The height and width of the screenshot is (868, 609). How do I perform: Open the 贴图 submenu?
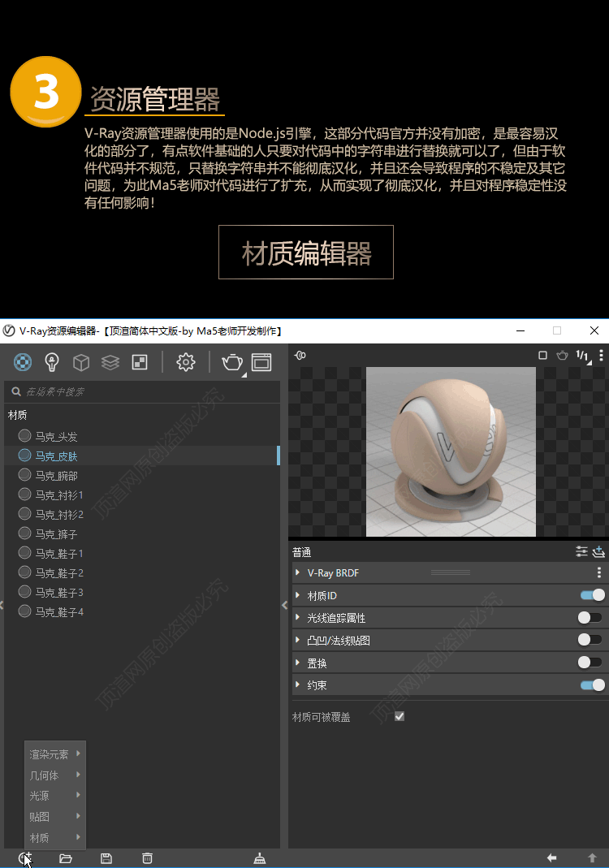55,817
